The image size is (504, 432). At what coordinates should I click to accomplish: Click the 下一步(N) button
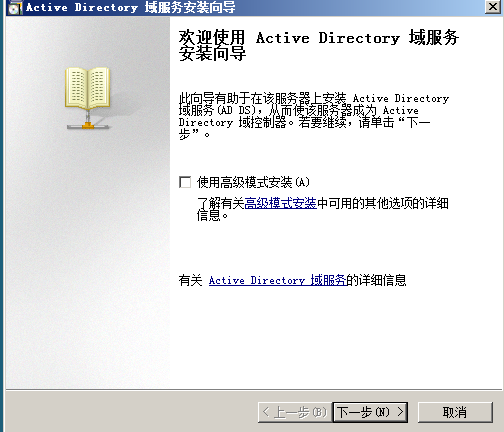pos(370,412)
